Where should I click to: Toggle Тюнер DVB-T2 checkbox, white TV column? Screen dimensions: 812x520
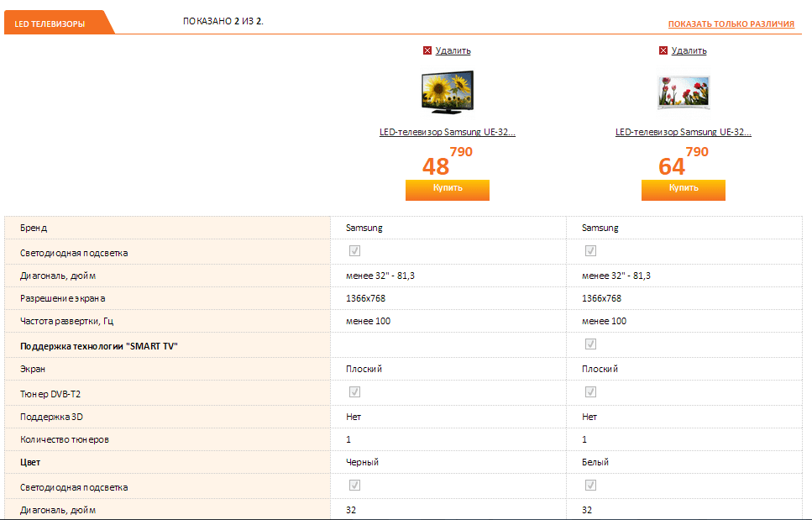click(590, 391)
